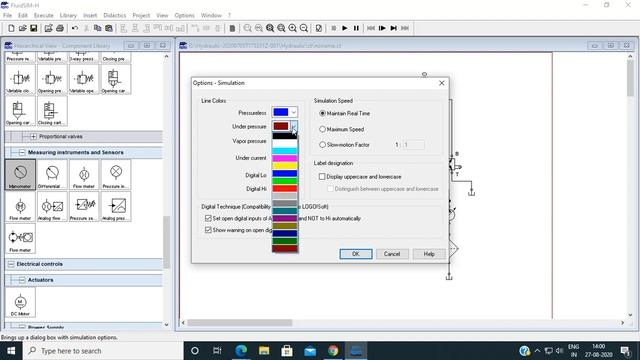This screenshot has height=360, width=640.
Task: Click the Zoom out magnifier with minus
Action: pyautogui.click(x=304, y=28)
